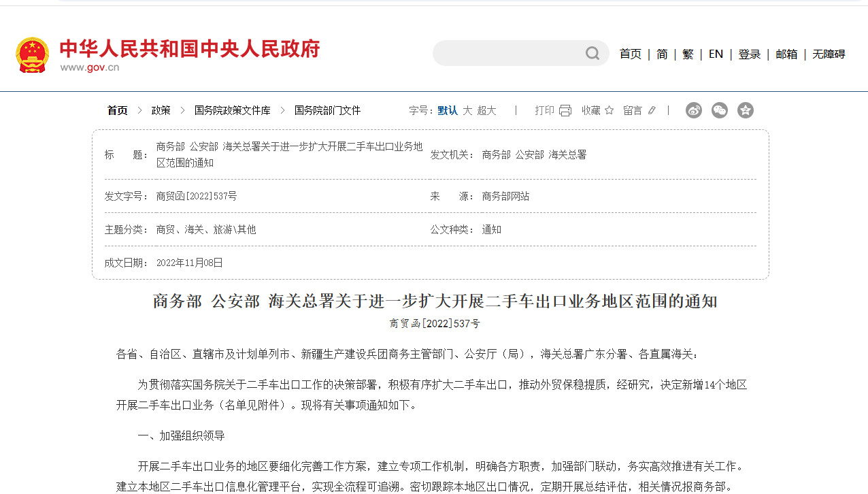868x494 pixels.
Task: Click document type value 通知
Action: pyautogui.click(x=491, y=229)
